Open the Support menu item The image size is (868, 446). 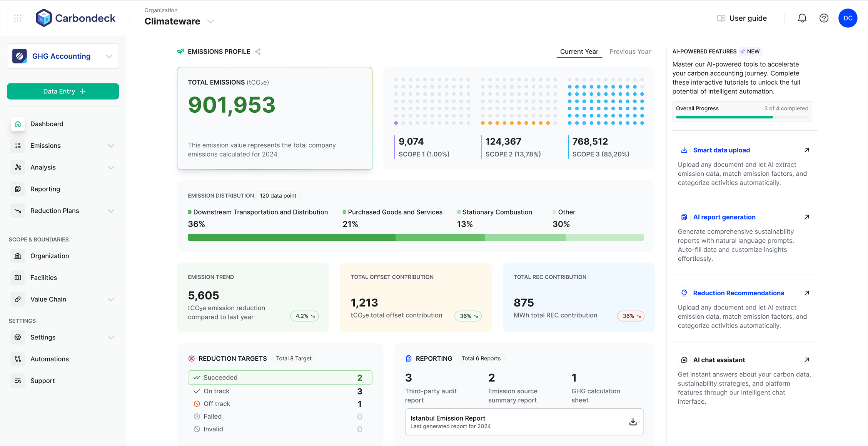tap(42, 381)
